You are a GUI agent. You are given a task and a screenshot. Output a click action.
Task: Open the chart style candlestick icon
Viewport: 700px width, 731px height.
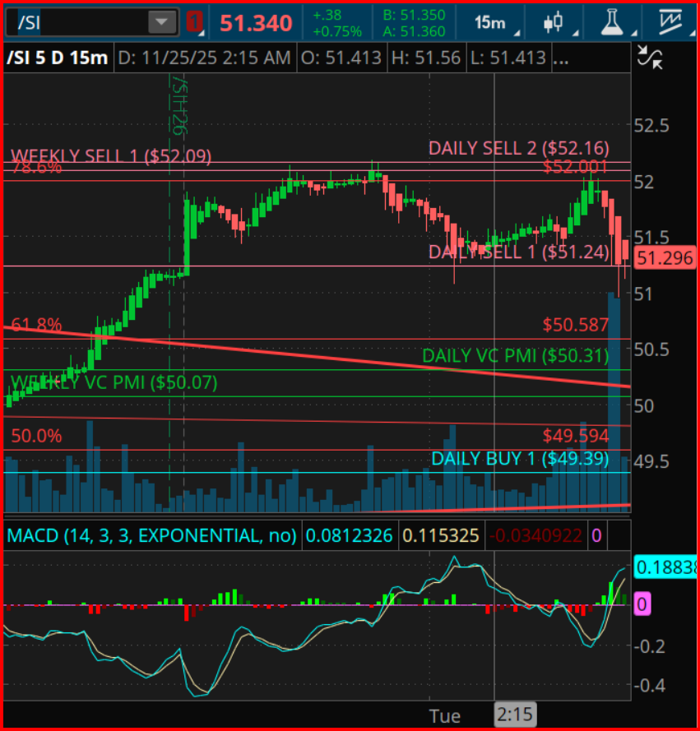click(x=553, y=21)
